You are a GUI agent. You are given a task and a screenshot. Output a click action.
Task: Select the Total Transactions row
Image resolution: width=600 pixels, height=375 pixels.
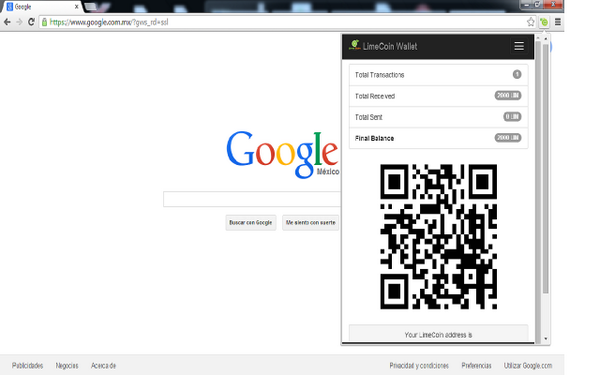click(x=439, y=75)
